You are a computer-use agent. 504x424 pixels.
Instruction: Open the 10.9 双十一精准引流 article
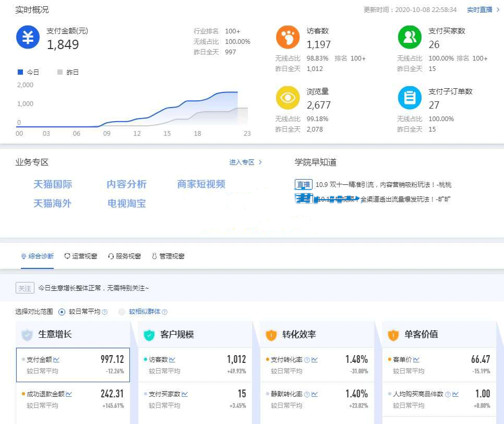pyautogui.click(x=383, y=185)
